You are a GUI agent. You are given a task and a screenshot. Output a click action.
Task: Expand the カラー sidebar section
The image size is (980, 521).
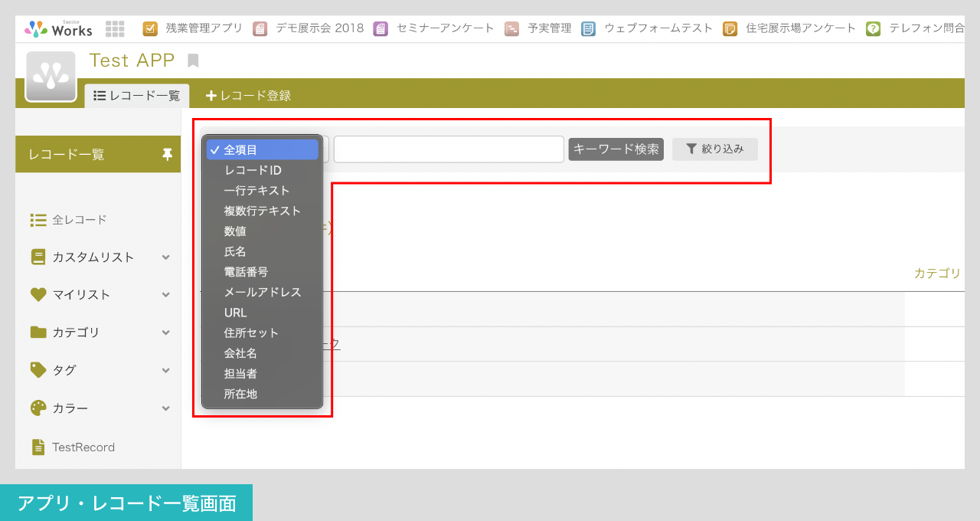click(x=165, y=408)
